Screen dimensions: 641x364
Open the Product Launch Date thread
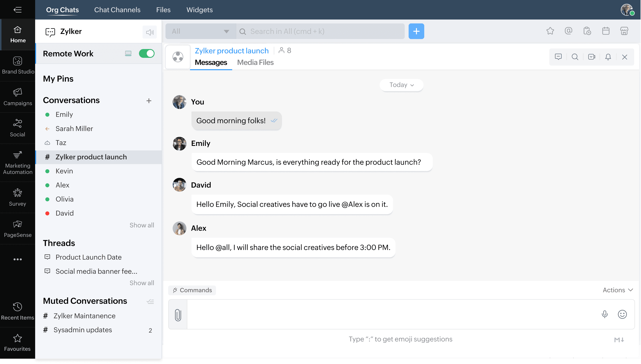(99, 257)
